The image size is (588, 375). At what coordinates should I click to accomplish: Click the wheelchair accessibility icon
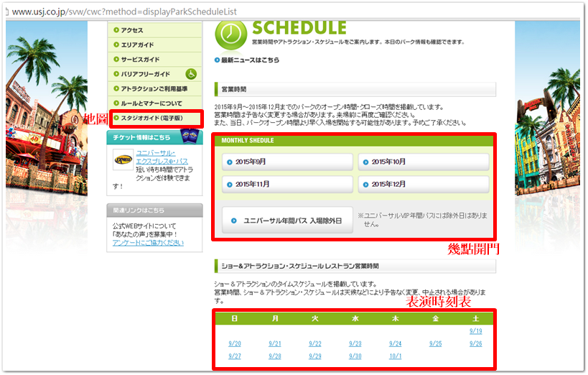pyautogui.click(x=191, y=74)
